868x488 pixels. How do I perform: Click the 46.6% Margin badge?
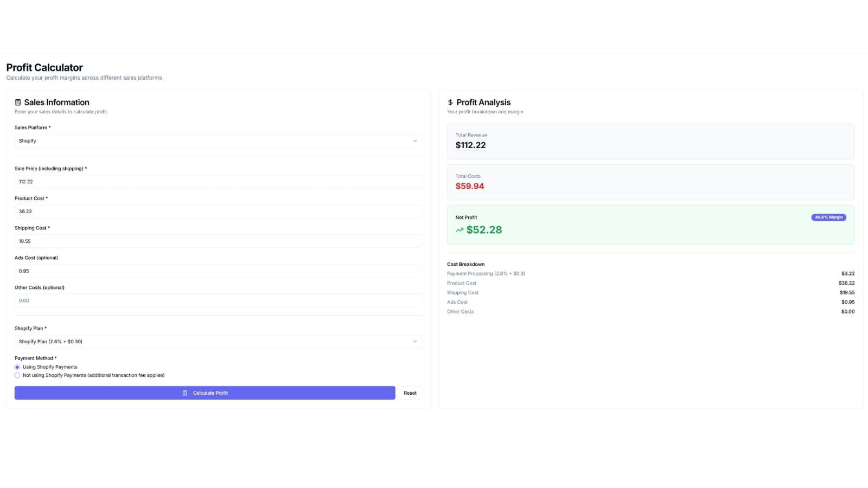pyautogui.click(x=828, y=217)
